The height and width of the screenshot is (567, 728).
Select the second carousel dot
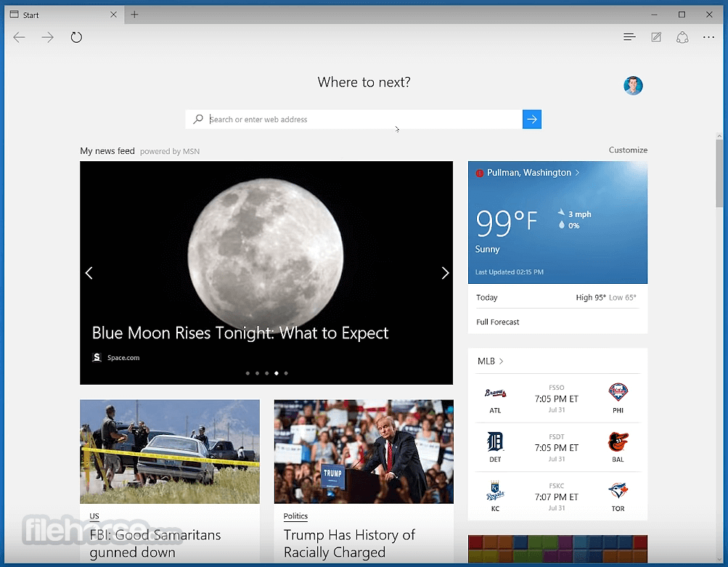(257, 373)
